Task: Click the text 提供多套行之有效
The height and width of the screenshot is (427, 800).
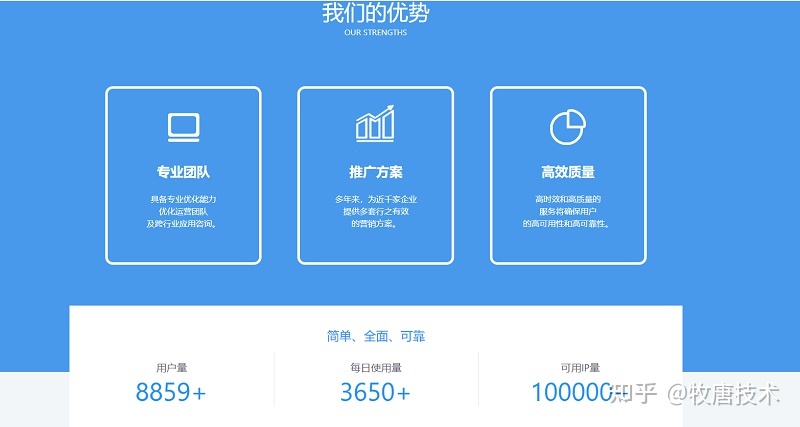Action: point(376,211)
